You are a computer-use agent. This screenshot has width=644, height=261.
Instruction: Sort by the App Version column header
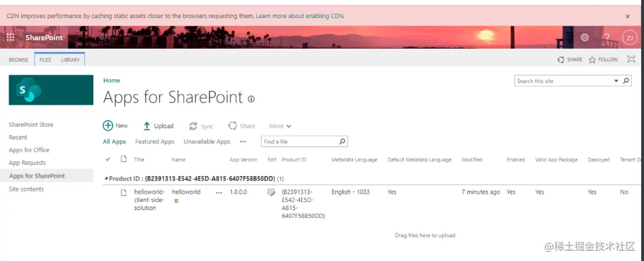point(243,160)
